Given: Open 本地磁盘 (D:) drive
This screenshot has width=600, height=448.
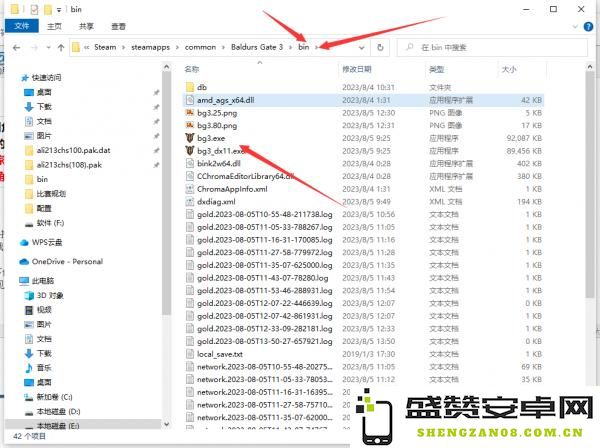Looking at the screenshot, I should (58, 412).
